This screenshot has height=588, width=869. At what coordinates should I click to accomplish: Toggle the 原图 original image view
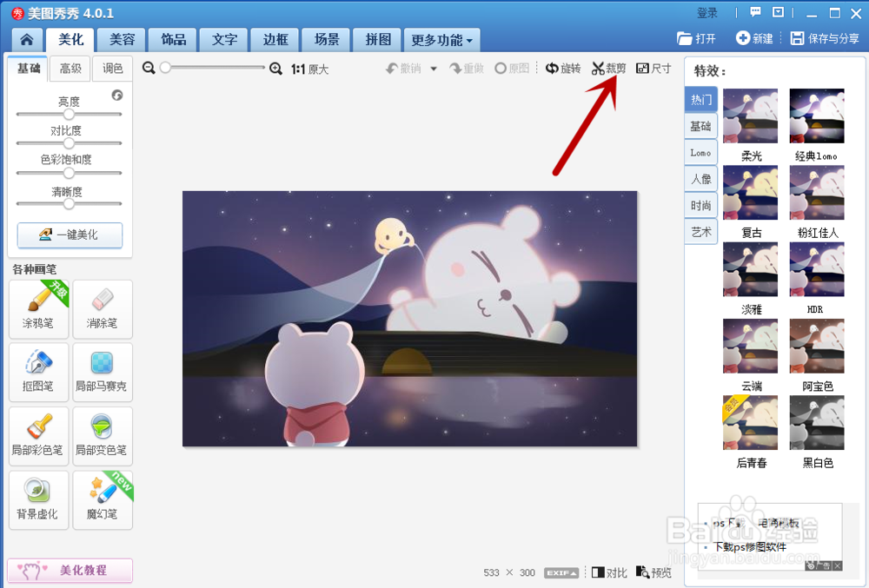click(512, 68)
